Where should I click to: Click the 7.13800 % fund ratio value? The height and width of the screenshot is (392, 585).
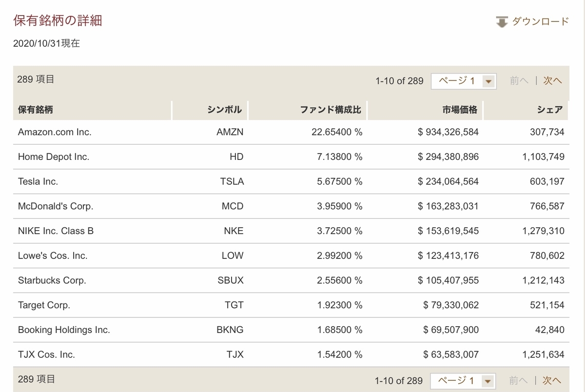click(x=339, y=157)
